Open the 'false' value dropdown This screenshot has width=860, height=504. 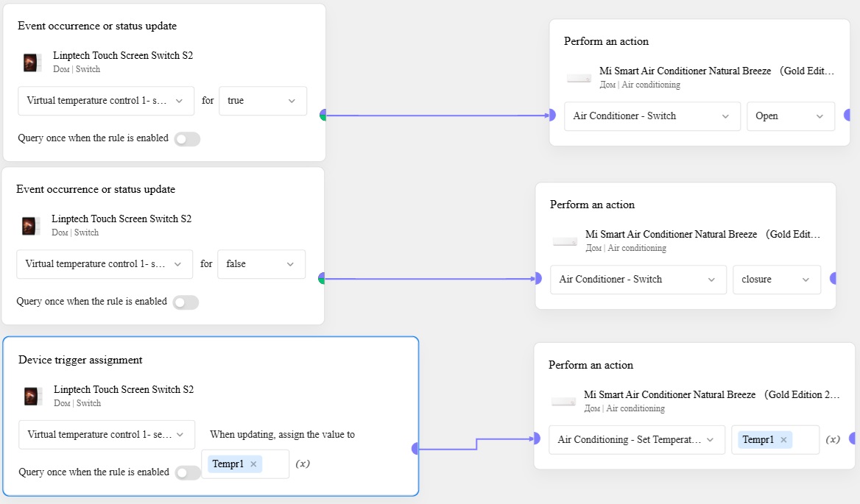pos(261,264)
